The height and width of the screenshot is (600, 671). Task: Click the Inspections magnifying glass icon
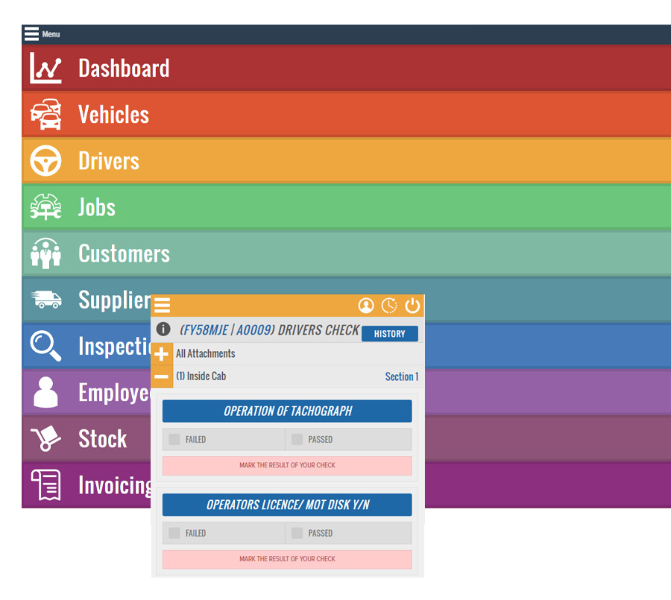tap(46, 346)
